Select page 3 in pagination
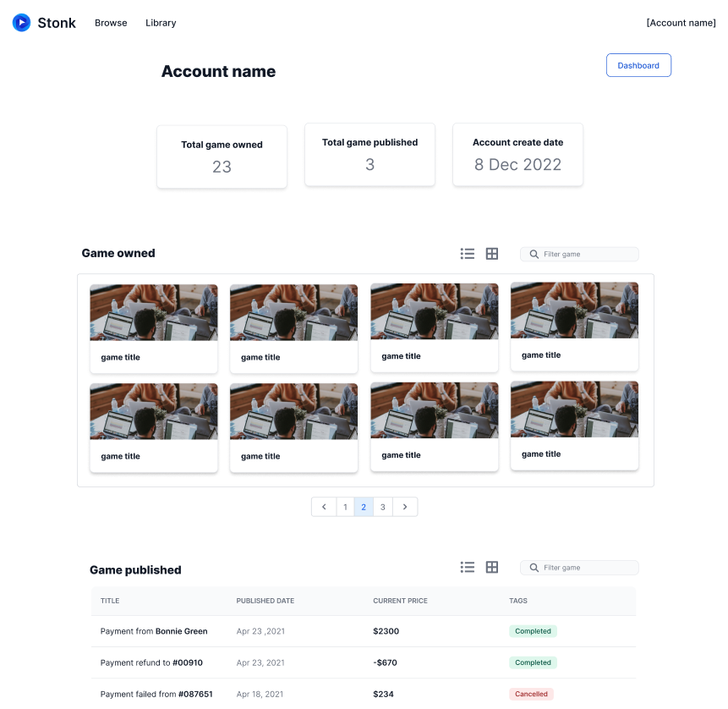Image resolution: width=728 pixels, height=709 pixels. [383, 507]
